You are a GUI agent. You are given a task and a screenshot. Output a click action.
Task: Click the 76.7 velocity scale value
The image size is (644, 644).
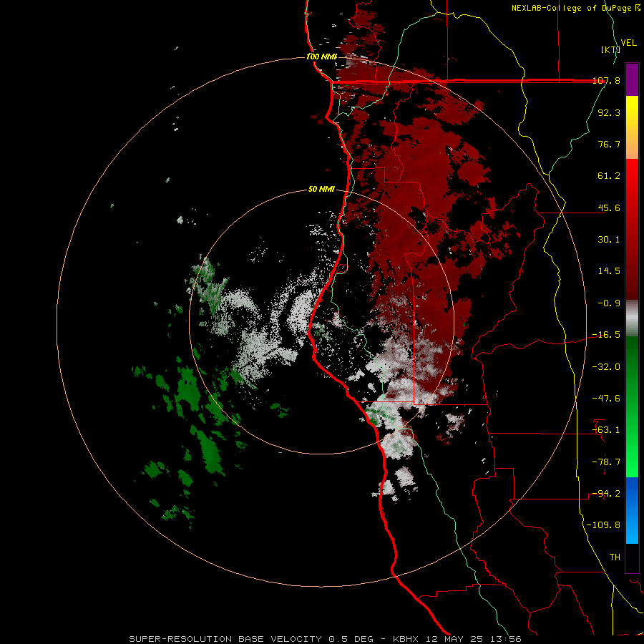[609, 144]
